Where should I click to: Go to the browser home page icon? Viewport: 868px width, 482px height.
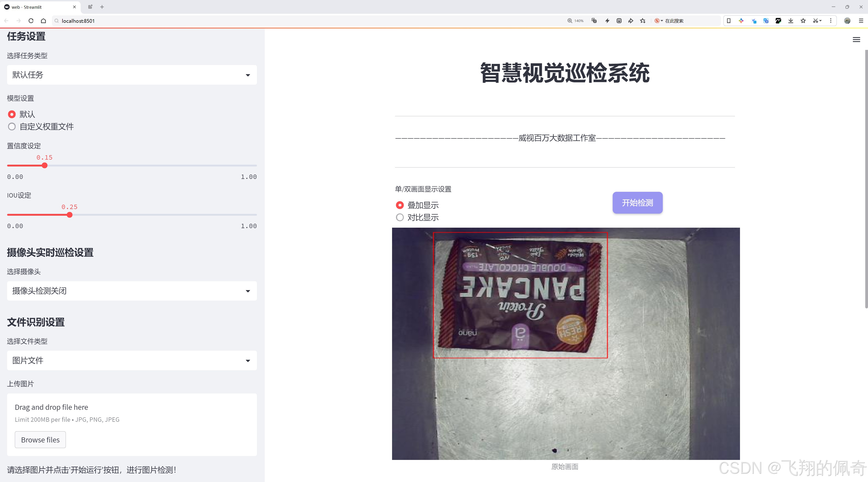tap(43, 21)
